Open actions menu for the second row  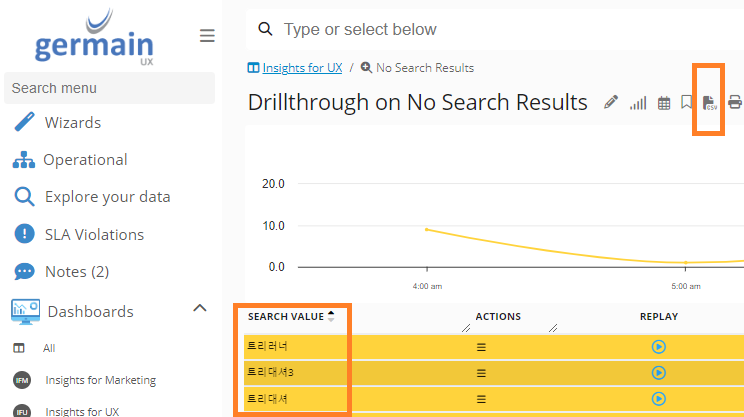481,372
